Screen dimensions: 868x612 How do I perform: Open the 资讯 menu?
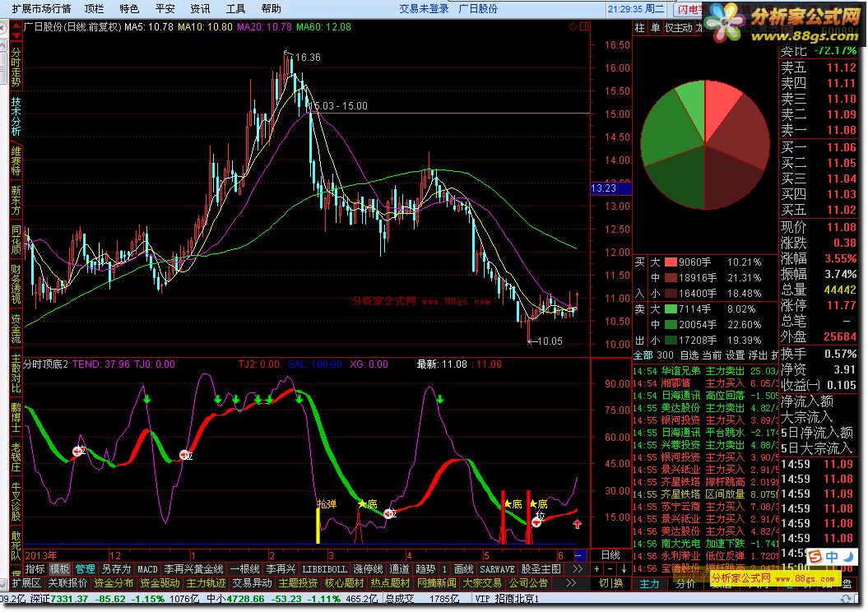click(x=200, y=9)
